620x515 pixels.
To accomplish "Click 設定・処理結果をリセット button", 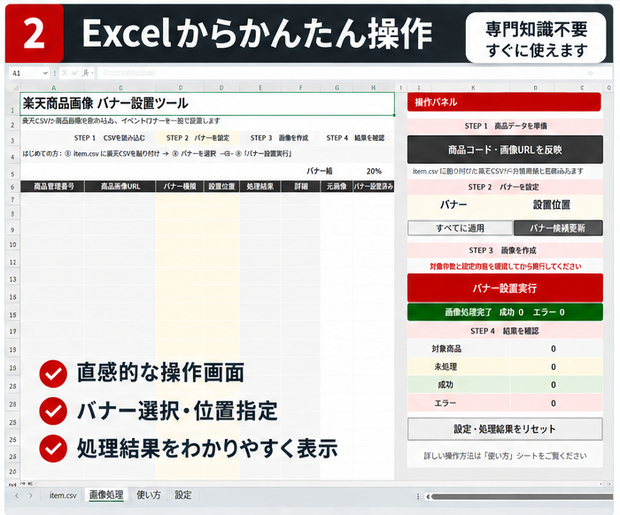I will (505, 429).
